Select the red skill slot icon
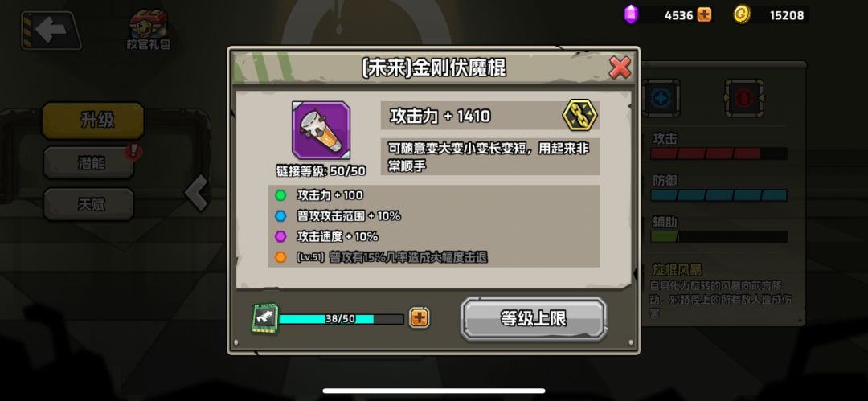Screen dimensions: 868x401 coord(744,99)
